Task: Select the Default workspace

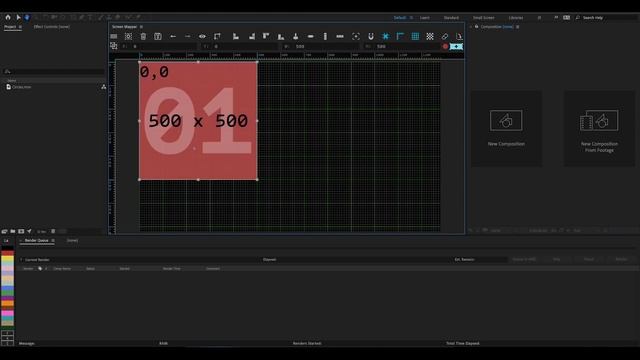Action: point(400,18)
